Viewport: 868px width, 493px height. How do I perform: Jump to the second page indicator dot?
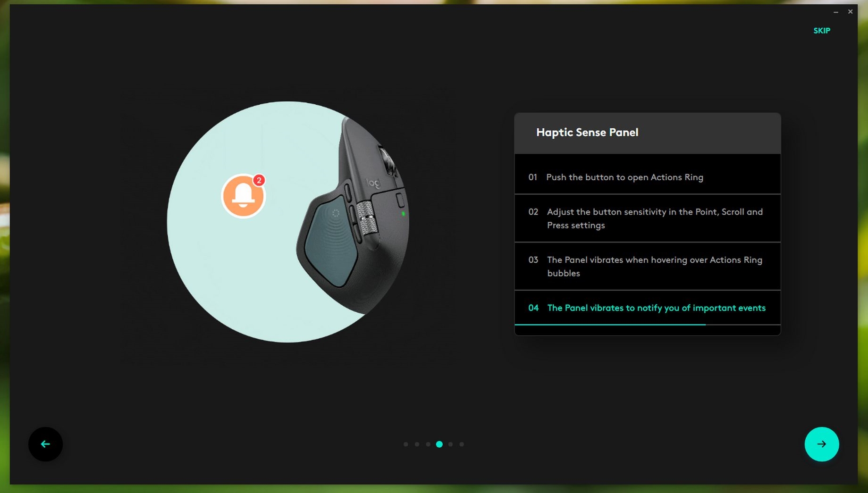(417, 444)
